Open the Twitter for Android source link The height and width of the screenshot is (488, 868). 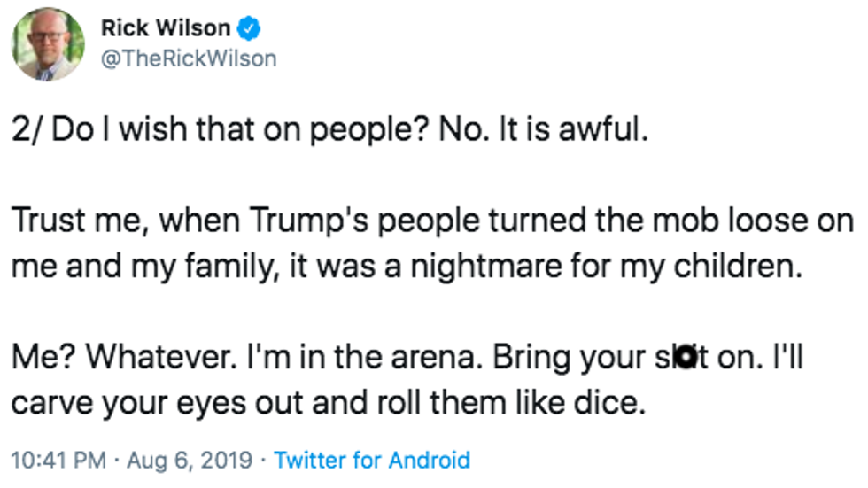click(x=372, y=461)
